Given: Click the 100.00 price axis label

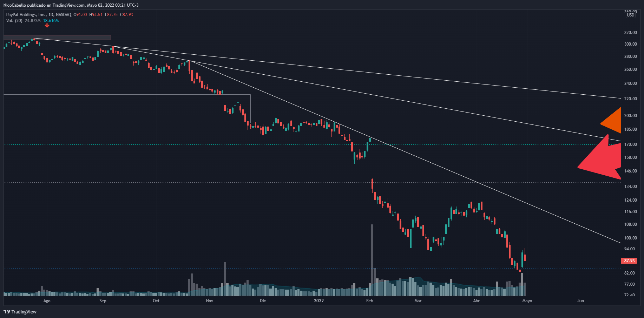Looking at the screenshot, I should 630,238.
